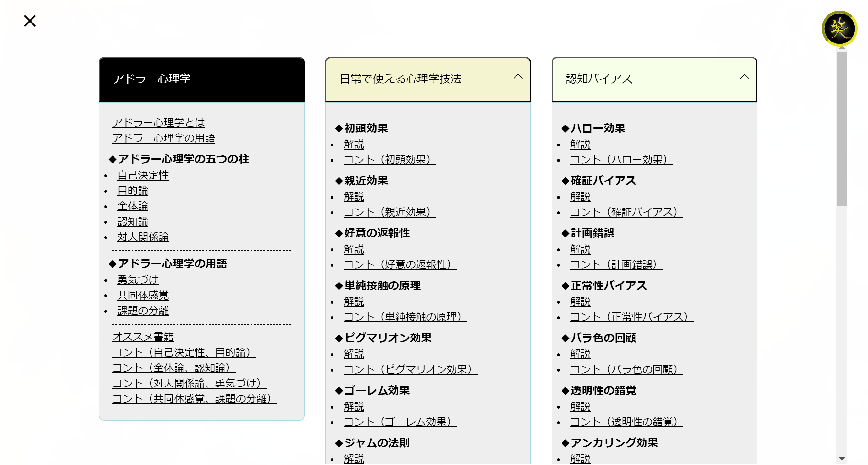Image resolution: width=868 pixels, height=465 pixels.
Task: Open the 全体論 link
Action: point(133,206)
